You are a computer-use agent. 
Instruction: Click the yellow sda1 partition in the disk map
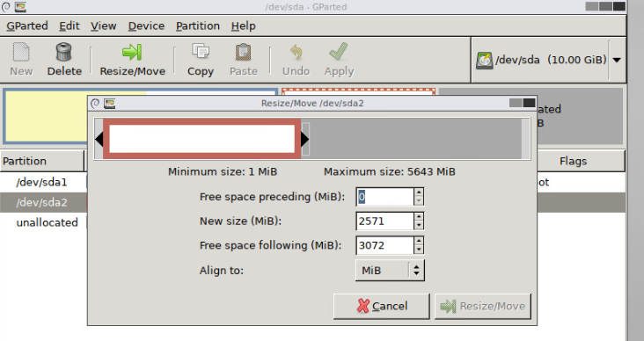45,116
